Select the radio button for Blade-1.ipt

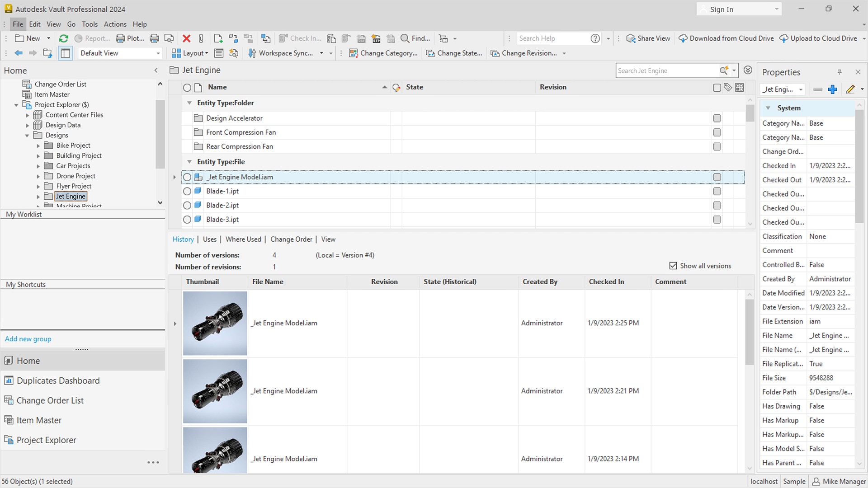(x=187, y=191)
